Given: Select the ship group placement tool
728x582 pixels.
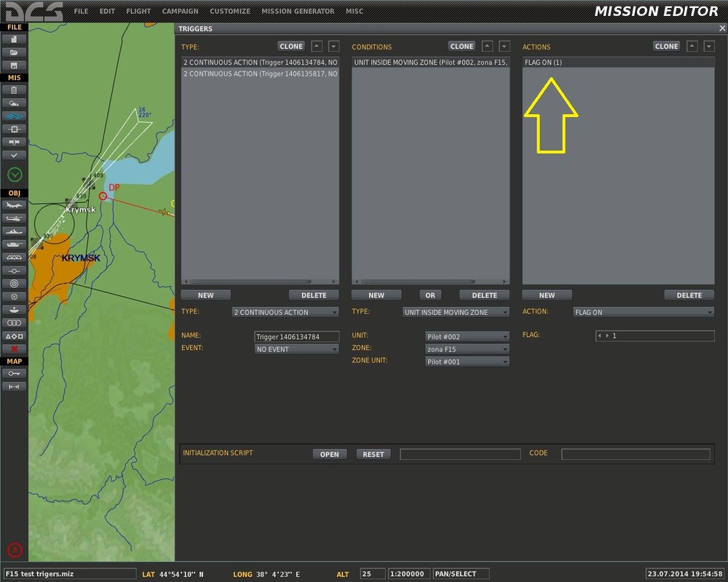Looking at the screenshot, I should [15, 231].
